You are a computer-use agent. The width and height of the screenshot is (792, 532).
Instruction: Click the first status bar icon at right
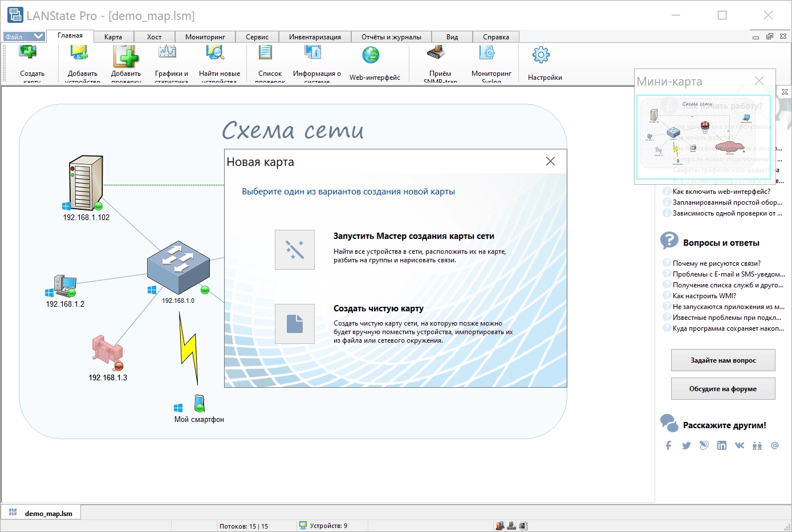tap(500, 526)
